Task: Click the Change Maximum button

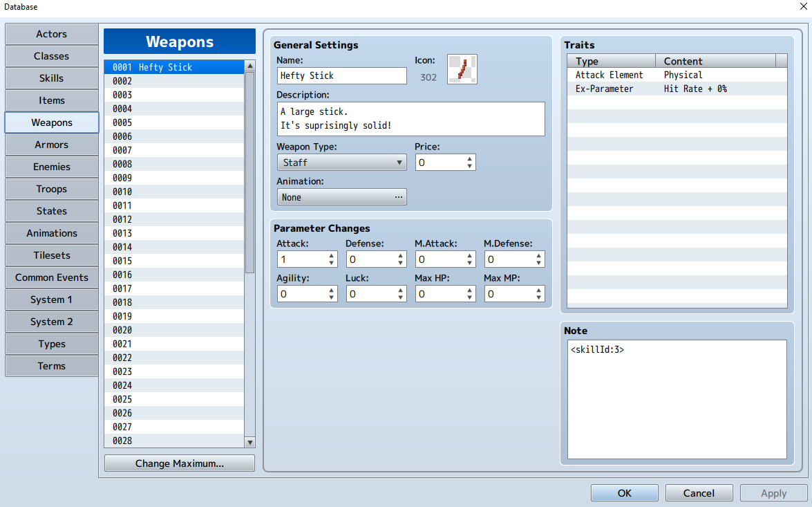Action: pos(180,463)
